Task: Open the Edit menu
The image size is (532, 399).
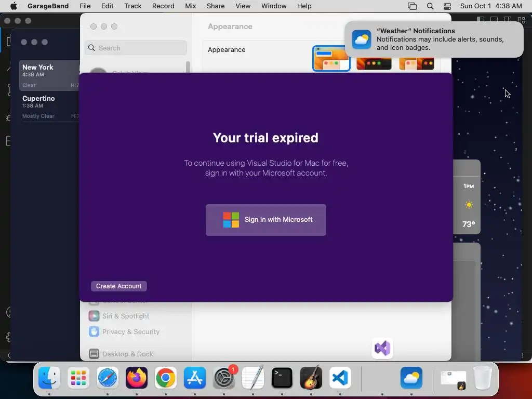Action: click(107, 6)
